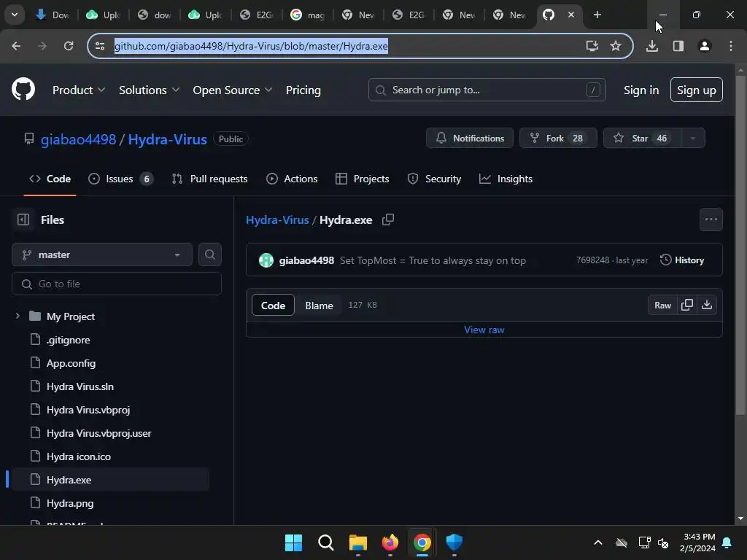Copy raw file contents icon
This screenshot has height=560, width=747.
687,305
